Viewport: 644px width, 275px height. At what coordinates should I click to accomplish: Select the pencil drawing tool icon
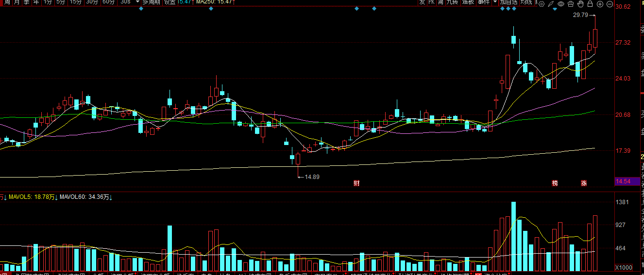coord(551,4)
